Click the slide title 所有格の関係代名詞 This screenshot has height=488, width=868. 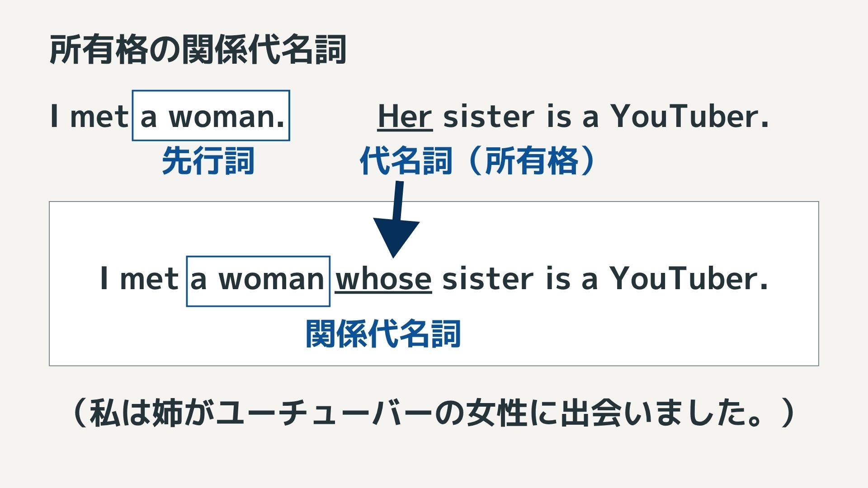coord(198,49)
